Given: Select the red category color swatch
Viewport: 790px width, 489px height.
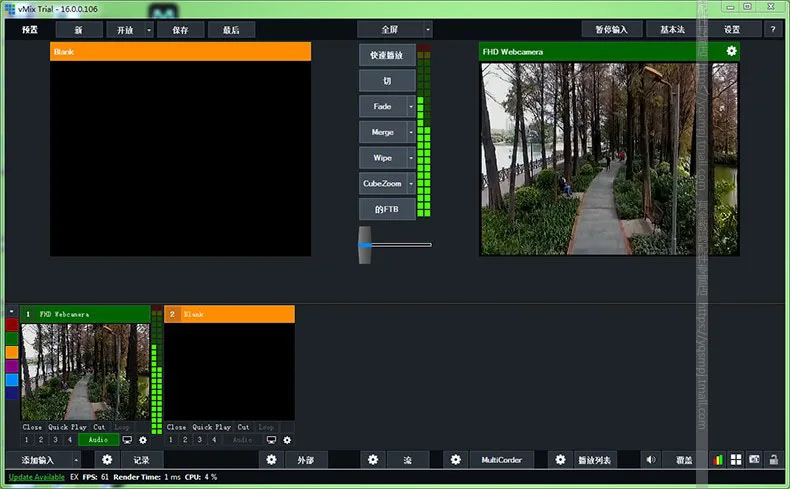Looking at the screenshot, I should (x=12, y=324).
